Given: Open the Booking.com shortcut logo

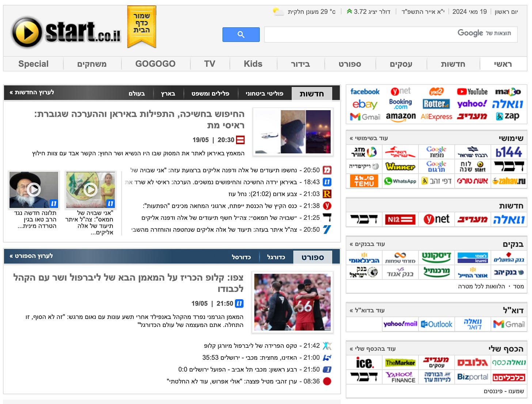Looking at the screenshot, I should pyautogui.click(x=400, y=104).
